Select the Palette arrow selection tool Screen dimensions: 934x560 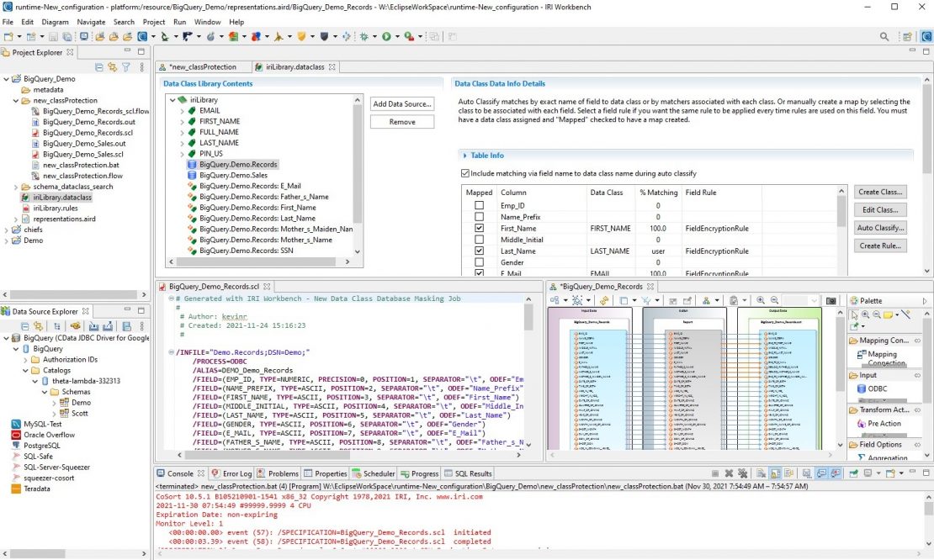854,314
